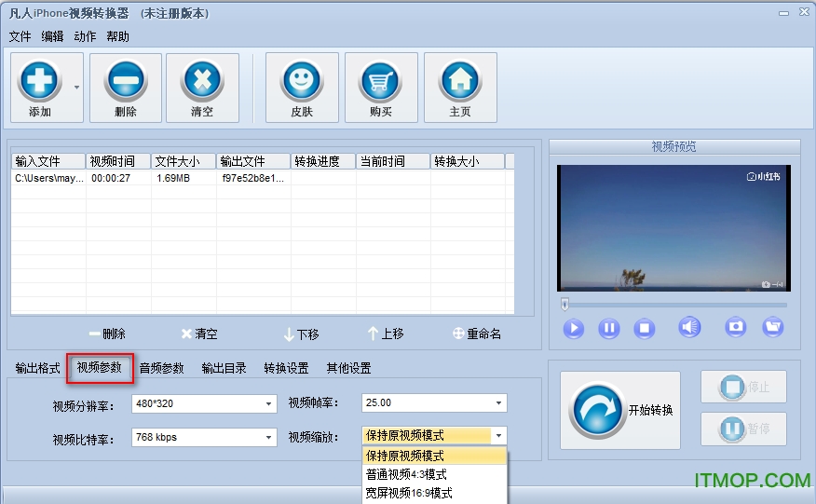This screenshot has height=504, width=816.
Task: Expand the 视频分辨率 480*320 dropdown
Action: pos(268,403)
